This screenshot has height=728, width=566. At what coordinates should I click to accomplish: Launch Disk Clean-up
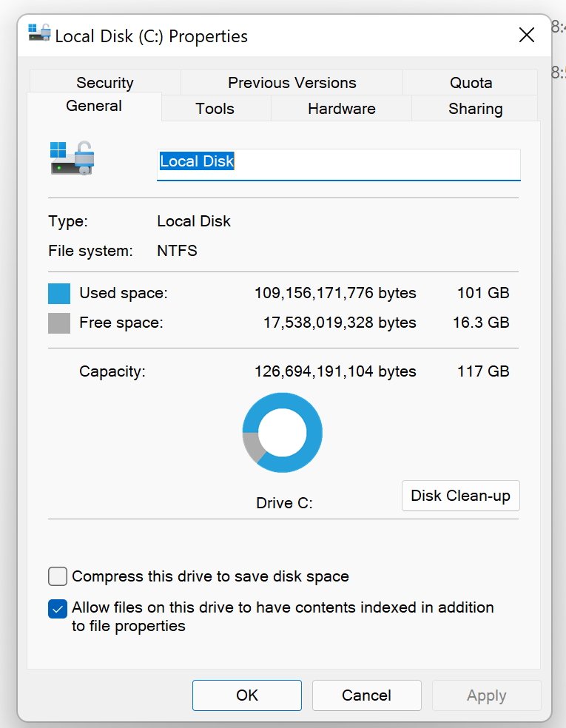[461, 496]
